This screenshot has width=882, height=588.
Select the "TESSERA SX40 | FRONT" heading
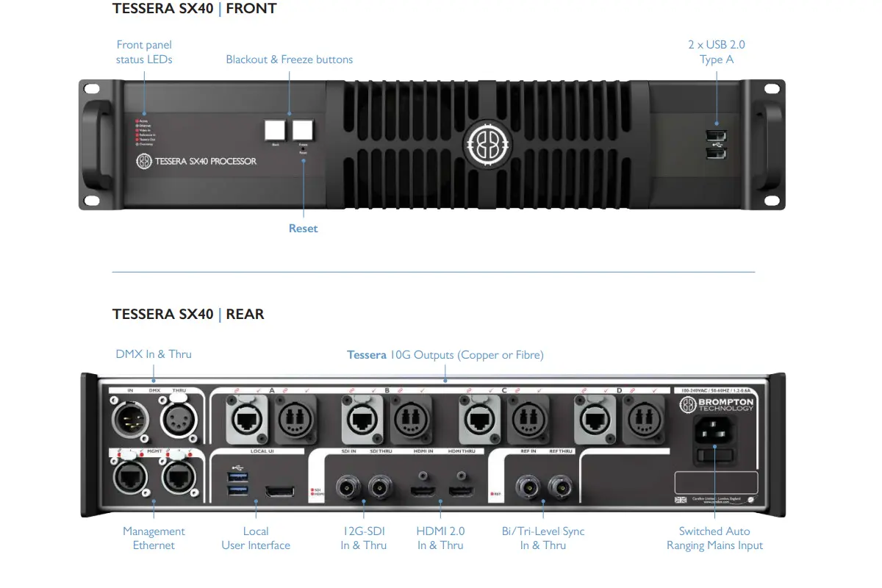(194, 9)
